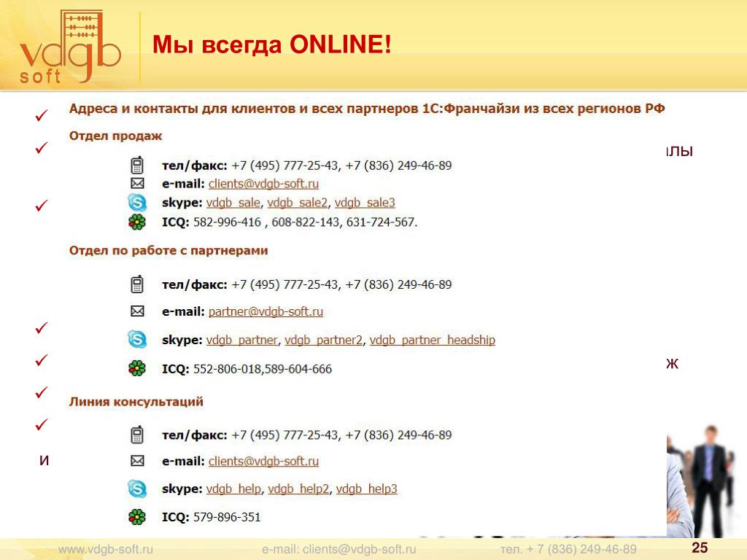Viewport: 747px width, 560px height.
Task: Click the тел/факс numbers in Отдел продаж
Action: click(x=341, y=166)
